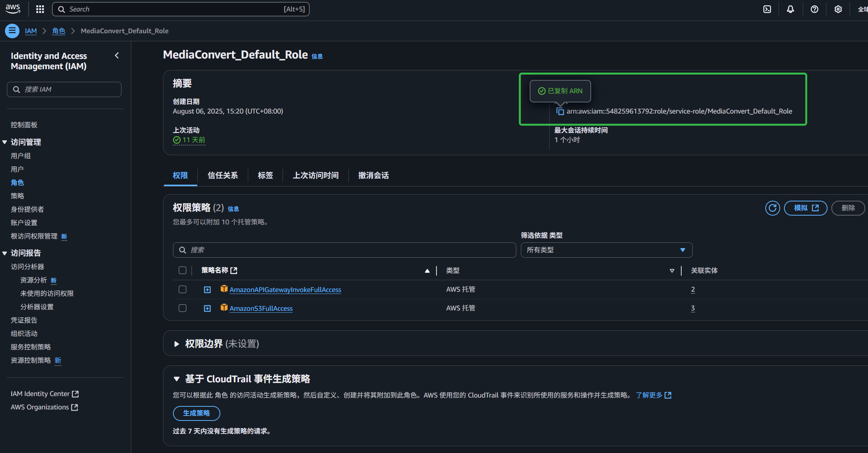The height and width of the screenshot is (453, 868).
Task: Open 策略 in the sidebar
Action: coord(17,196)
